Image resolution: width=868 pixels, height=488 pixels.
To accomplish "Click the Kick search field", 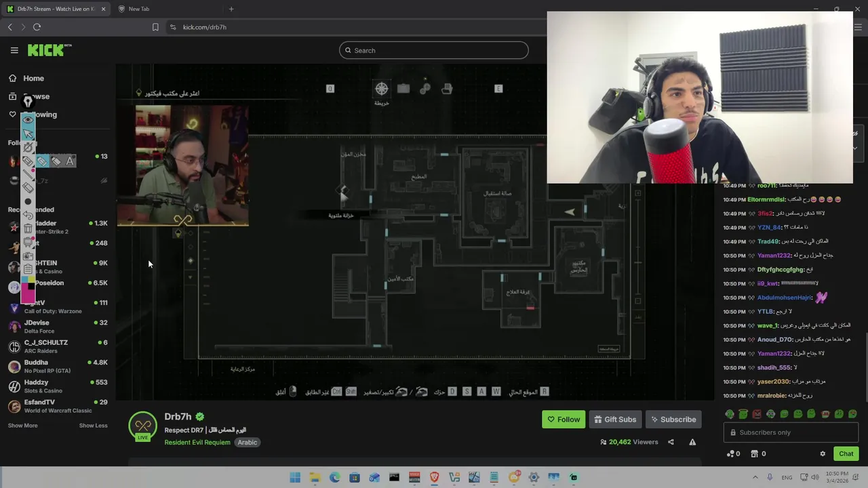I will pyautogui.click(x=433, y=50).
